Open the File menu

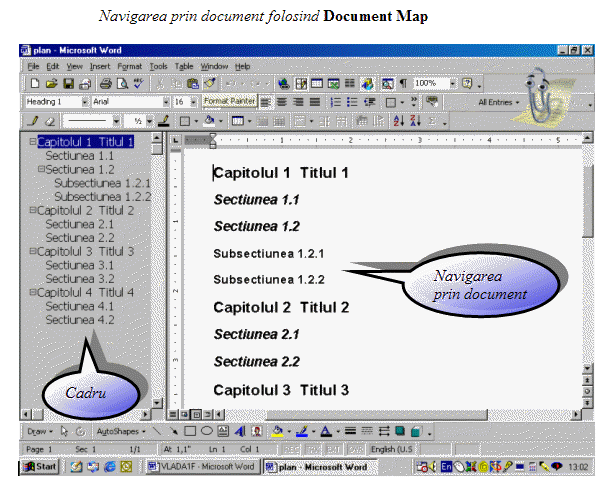point(33,67)
